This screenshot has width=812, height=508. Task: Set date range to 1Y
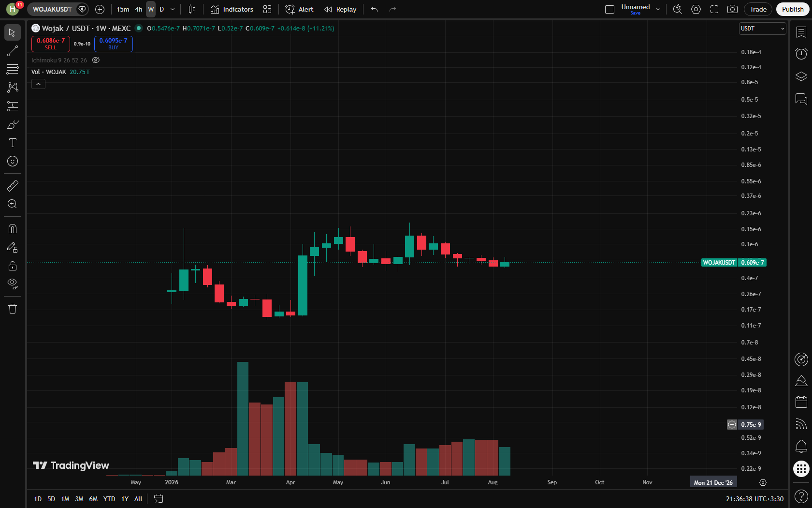(125, 499)
